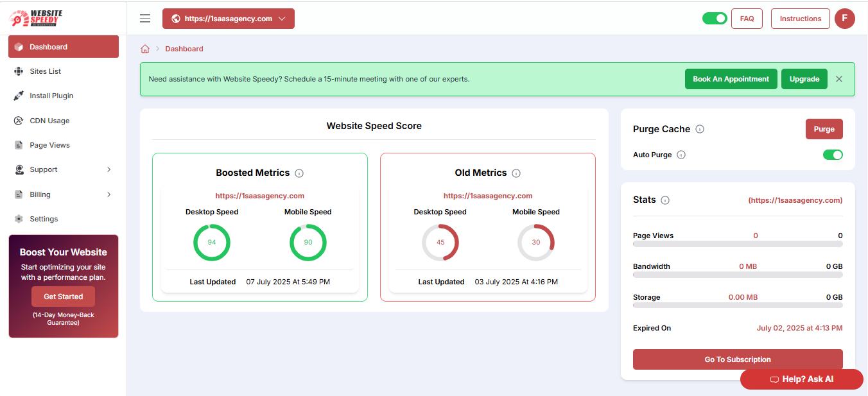Click boosted mobile speed gauge 90
This screenshot has height=396, width=868.
click(308, 243)
